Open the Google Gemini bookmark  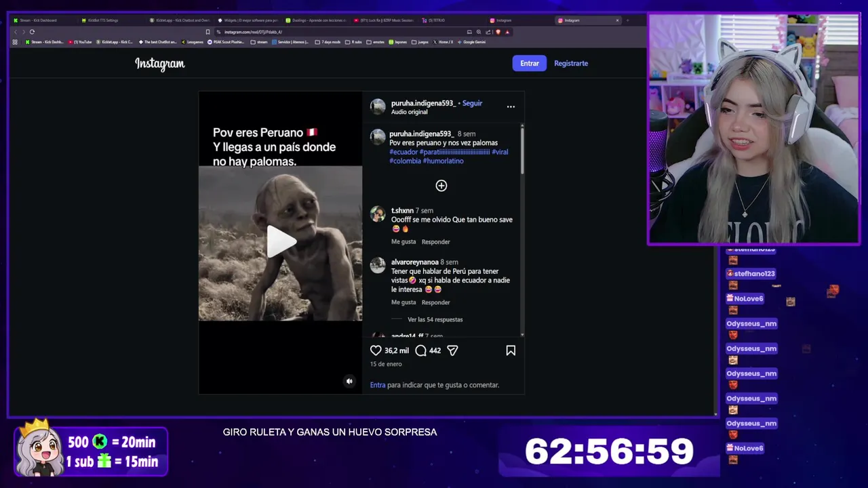(472, 42)
